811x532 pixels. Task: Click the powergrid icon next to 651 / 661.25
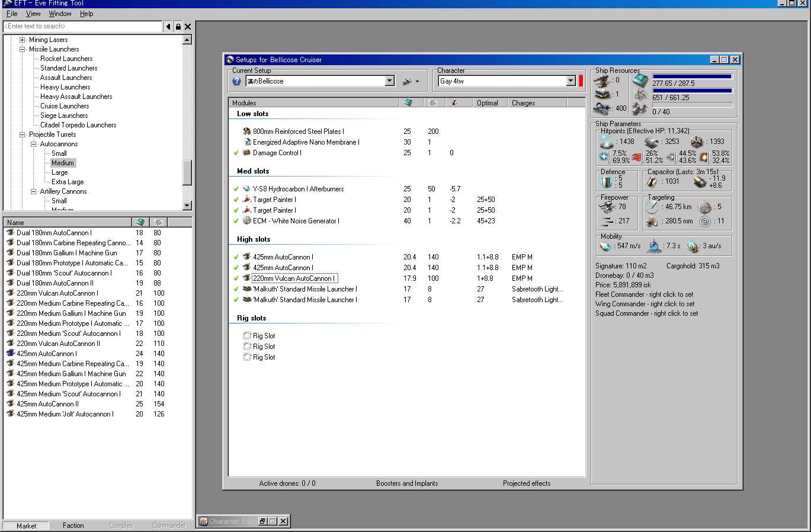(x=640, y=95)
